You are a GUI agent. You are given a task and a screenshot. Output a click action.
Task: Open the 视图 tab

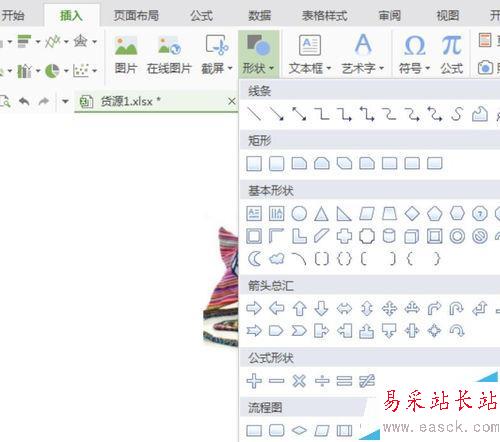click(x=448, y=15)
